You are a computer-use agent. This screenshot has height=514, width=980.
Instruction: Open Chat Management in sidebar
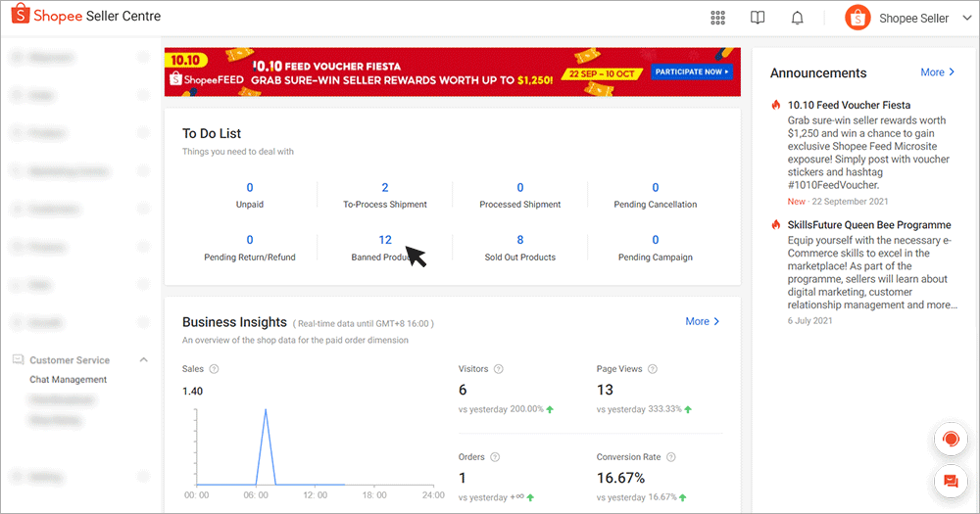[x=69, y=379]
